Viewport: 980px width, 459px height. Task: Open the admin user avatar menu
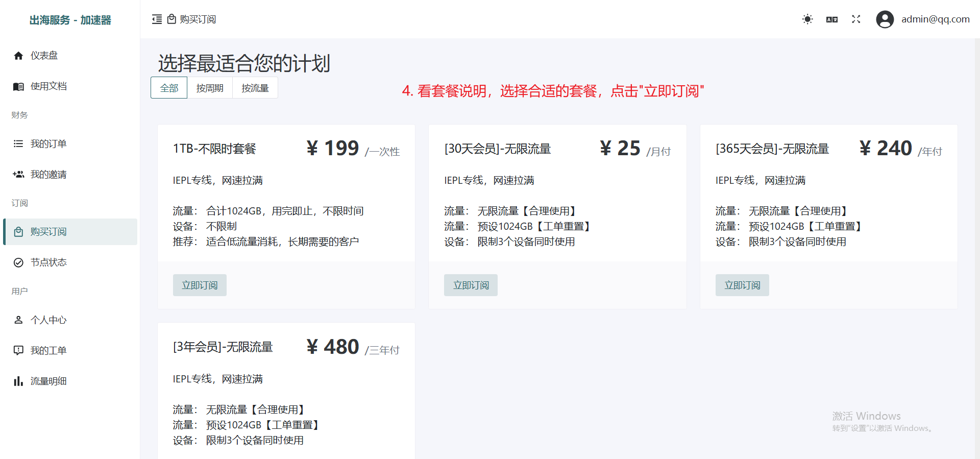click(885, 19)
